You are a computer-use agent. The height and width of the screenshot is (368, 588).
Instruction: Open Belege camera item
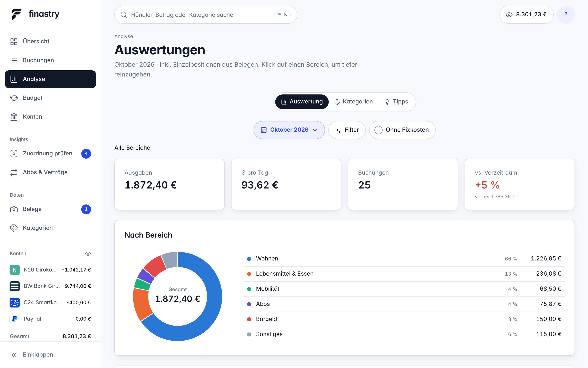tap(50, 209)
